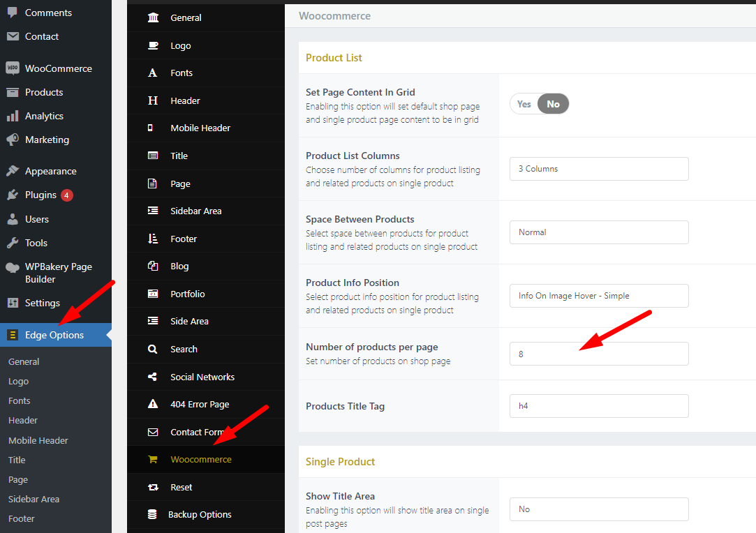Click the Header H icon
This screenshot has height=533, width=756.
153,100
